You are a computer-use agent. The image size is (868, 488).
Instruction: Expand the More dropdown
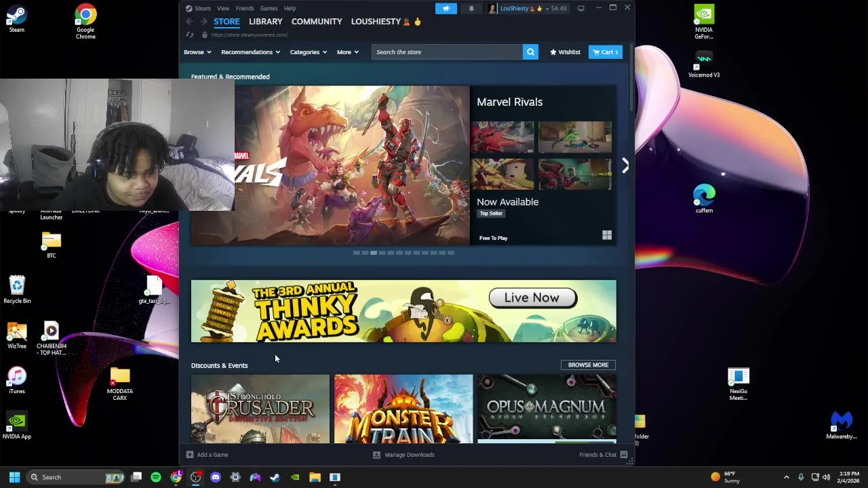tap(347, 52)
